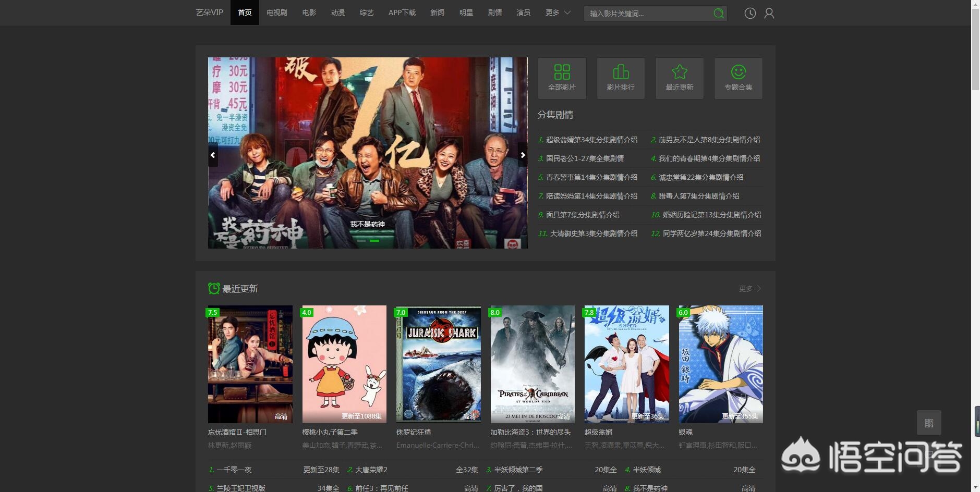Image resolution: width=980 pixels, height=492 pixels.
Task: Switch to the 电视剧 tab
Action: 276,13
